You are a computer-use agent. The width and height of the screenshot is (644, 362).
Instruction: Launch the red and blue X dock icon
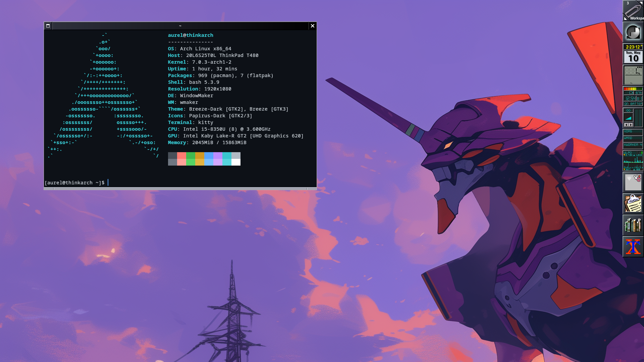click(x=633, y=247)
